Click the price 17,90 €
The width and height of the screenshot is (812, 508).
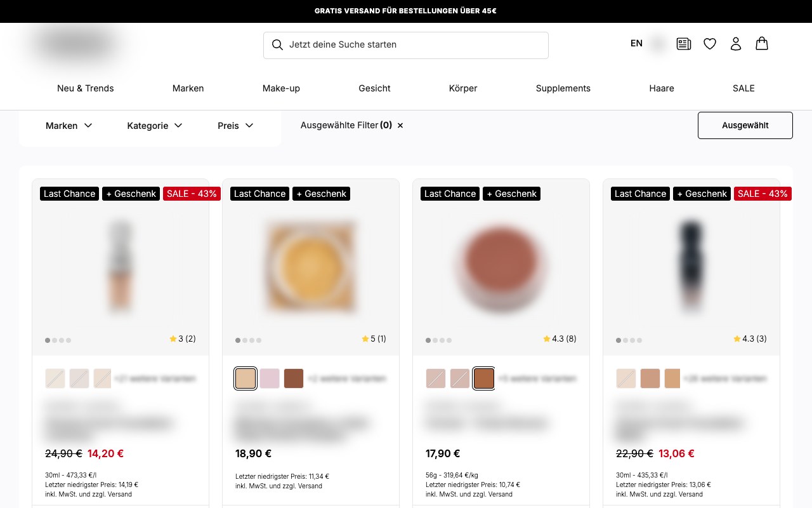click(443, 453)
